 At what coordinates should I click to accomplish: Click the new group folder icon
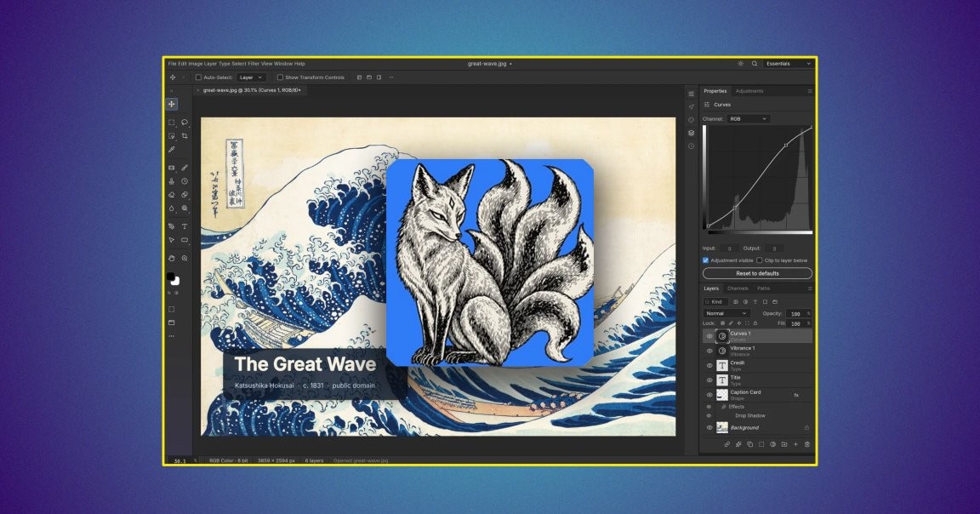pos(784,444)
